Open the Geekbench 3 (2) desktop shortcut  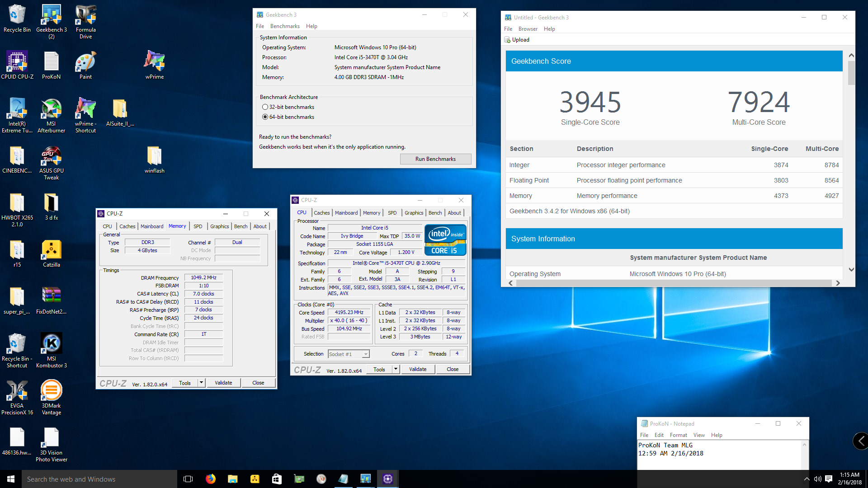coord(52,21)
